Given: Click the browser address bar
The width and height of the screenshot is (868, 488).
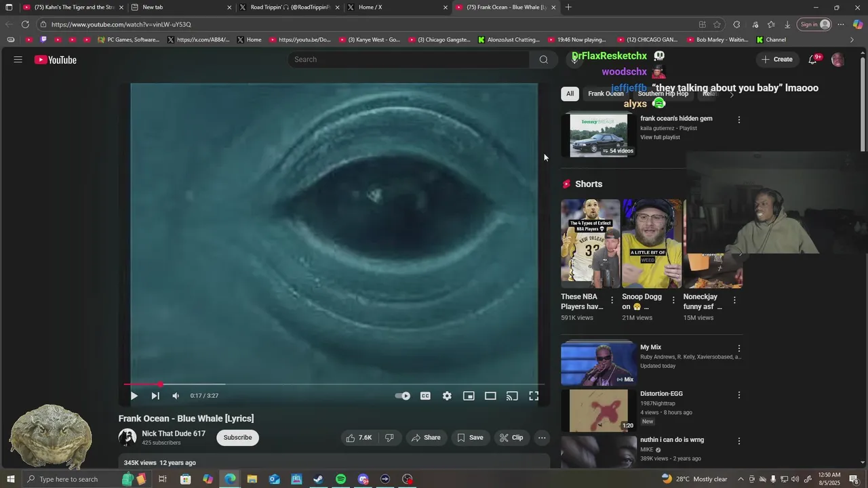Looking at the screenshot, I should click(366, 24).
